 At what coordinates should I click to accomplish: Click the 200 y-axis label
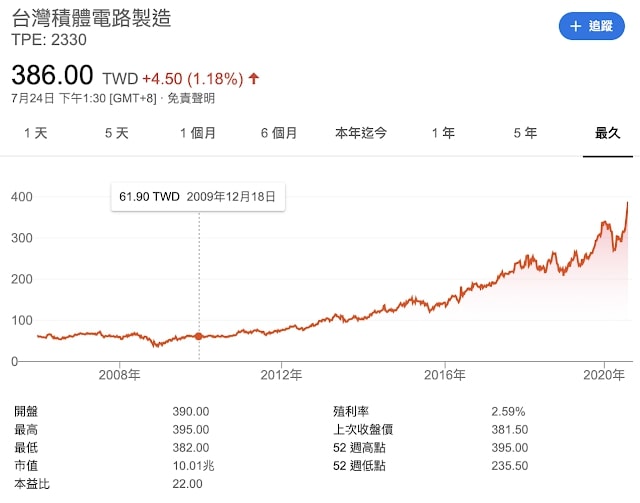click(x=22, y=279)
